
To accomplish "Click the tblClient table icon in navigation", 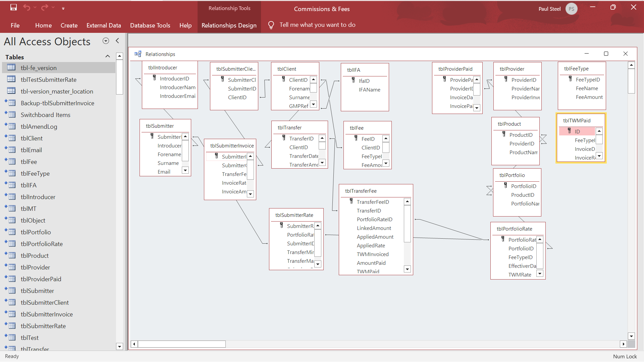I will (x=12, y=138).
